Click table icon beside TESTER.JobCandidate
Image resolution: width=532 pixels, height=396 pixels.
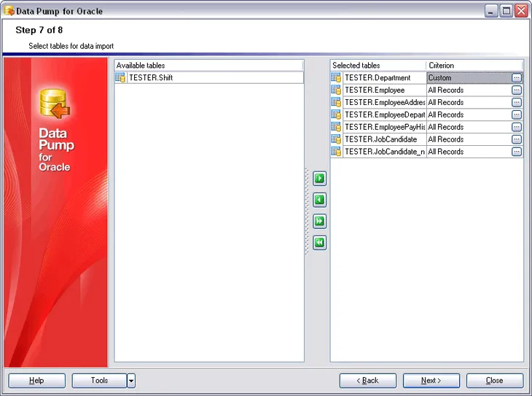(336, 139)
